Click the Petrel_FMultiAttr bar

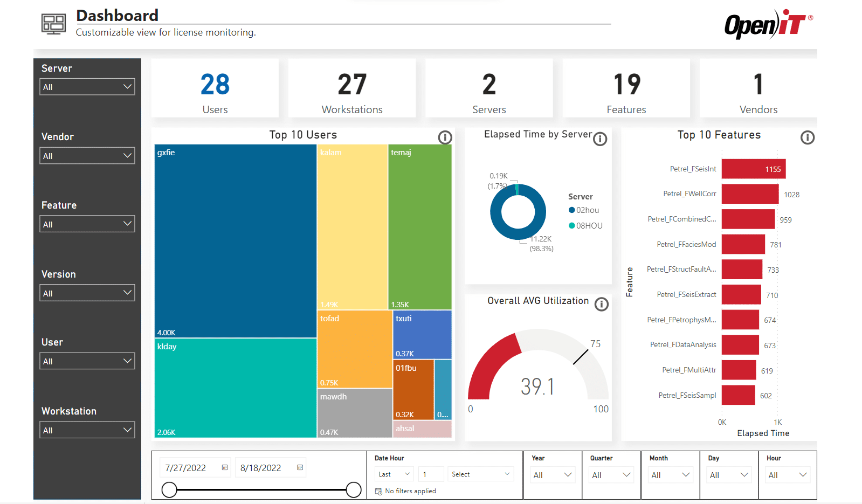[739, 370]
